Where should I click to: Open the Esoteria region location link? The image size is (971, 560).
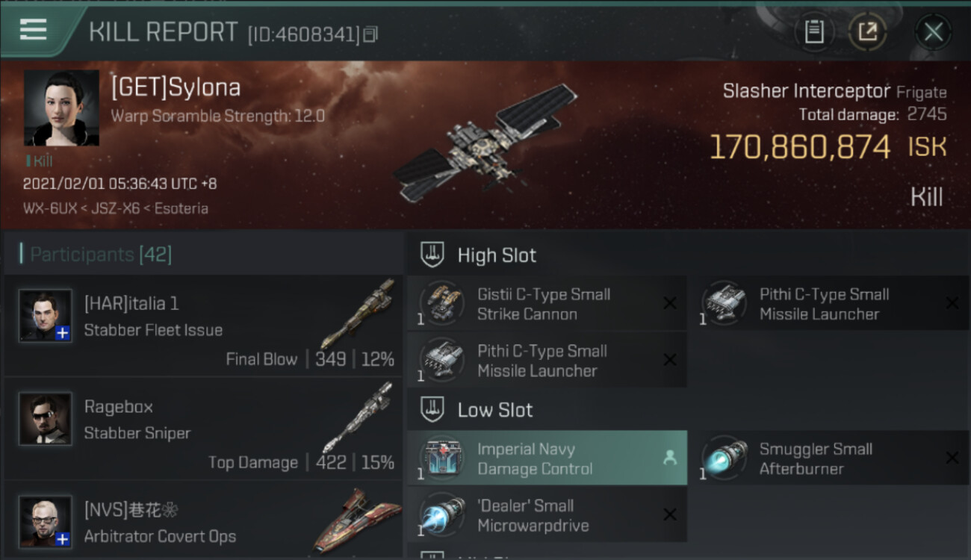click(x=182, y=208)
